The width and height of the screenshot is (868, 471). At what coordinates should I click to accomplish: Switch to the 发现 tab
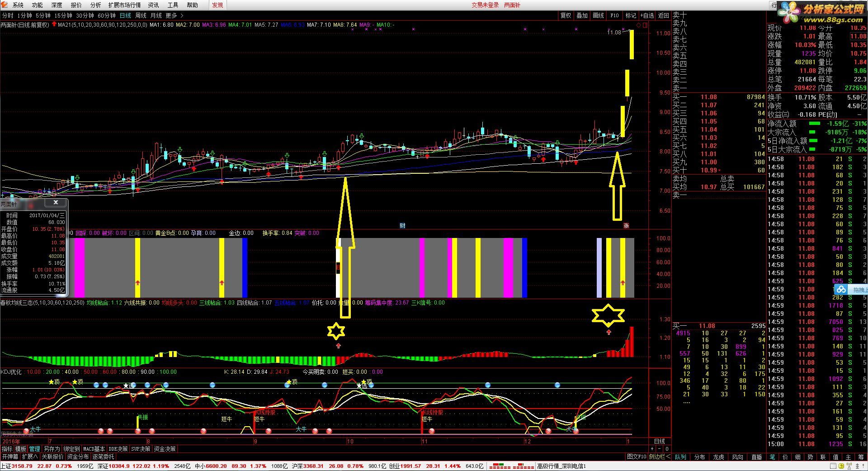(x=217, y=5)
